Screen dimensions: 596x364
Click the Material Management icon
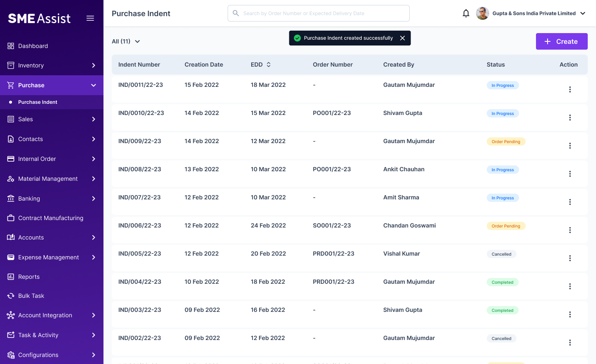pos(11,179)
